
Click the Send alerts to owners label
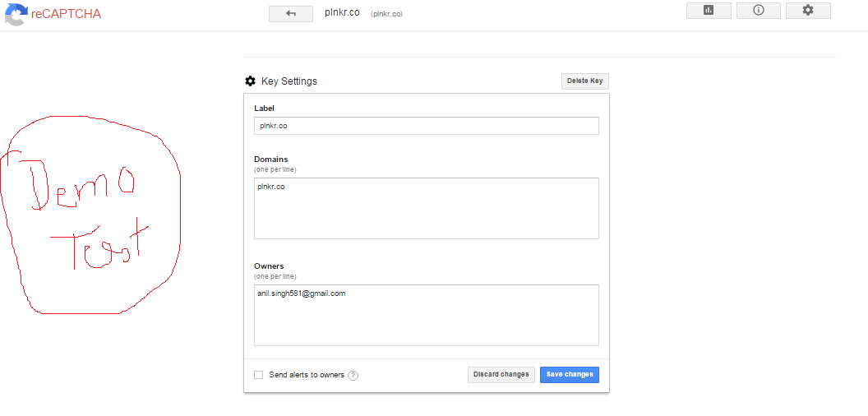[306, 375]
